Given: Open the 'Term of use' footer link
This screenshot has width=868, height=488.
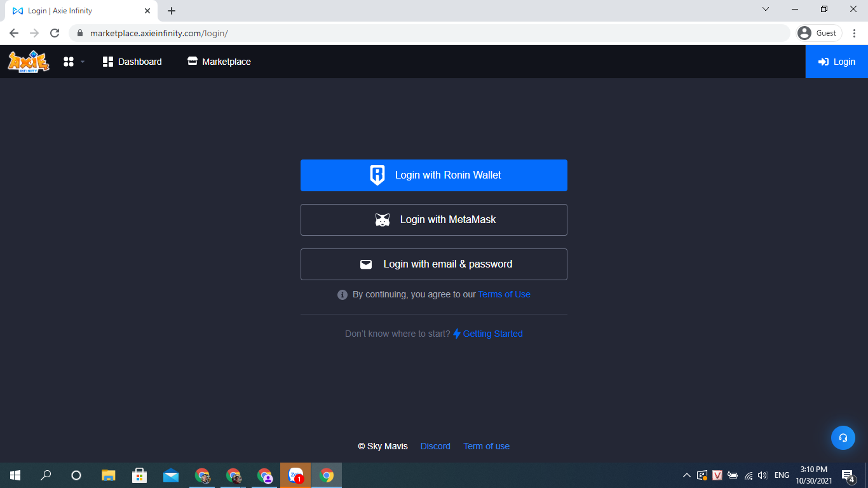Looking at the screenshot, I should point(486,446).
